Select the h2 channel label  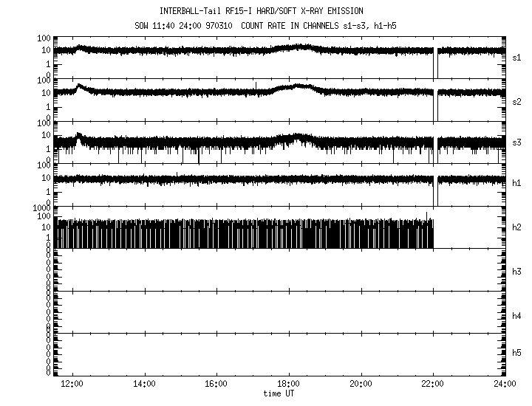pyautogui.click(x=517, y=228)
